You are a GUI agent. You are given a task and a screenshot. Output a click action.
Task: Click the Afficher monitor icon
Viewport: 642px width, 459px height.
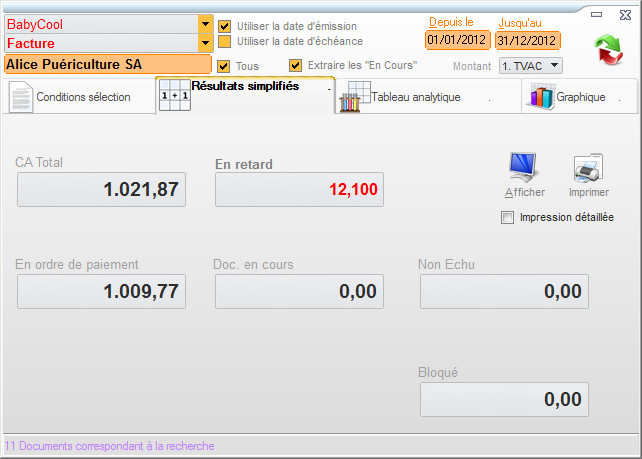click(x=523, y=167)
